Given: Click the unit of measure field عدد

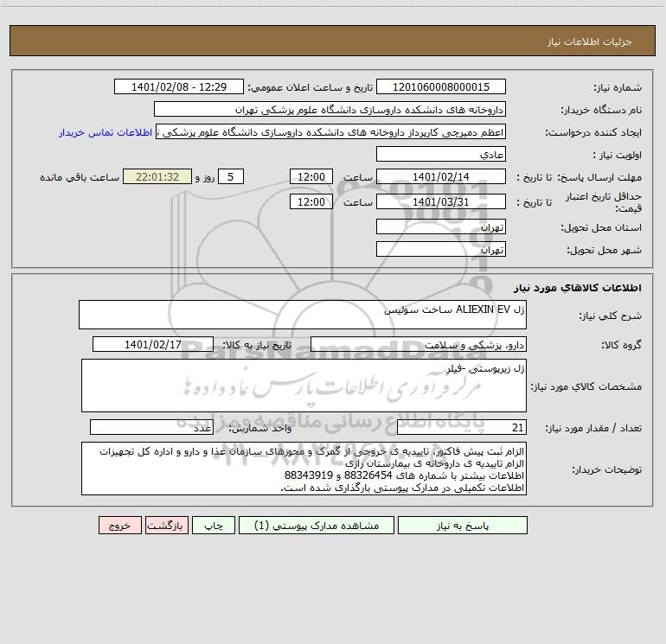Looking at the screenshot, I should pyautogui.click(x=151, y=428).
